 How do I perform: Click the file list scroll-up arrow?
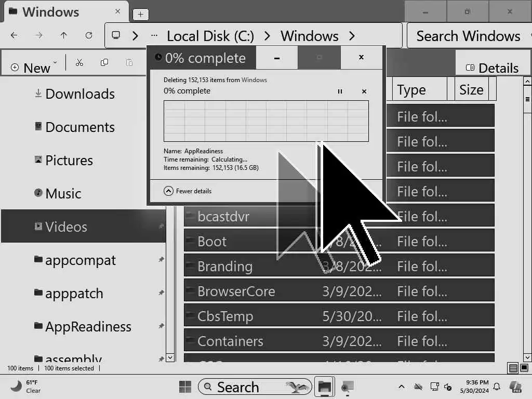pos(527,82)
